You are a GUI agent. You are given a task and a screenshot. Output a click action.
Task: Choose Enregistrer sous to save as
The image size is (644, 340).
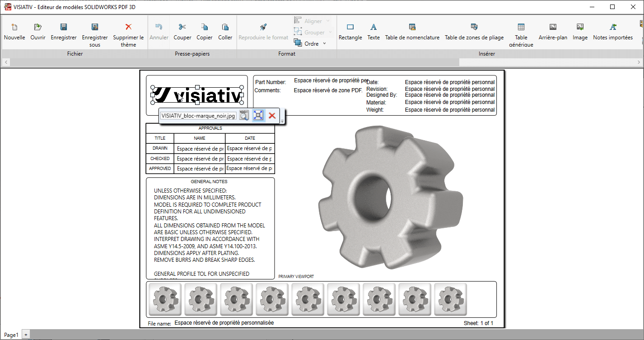coord(95,35)
